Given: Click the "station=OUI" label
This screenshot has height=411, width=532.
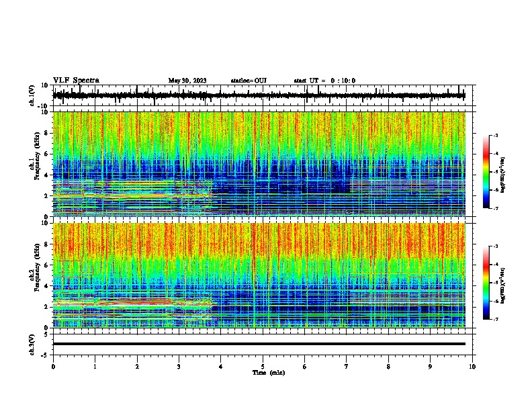Looking at the screenshot, I should pos(249,81).
